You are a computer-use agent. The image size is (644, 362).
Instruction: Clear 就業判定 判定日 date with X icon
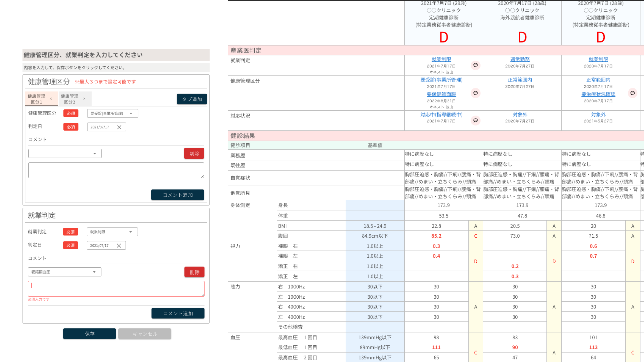pos(119,246)
